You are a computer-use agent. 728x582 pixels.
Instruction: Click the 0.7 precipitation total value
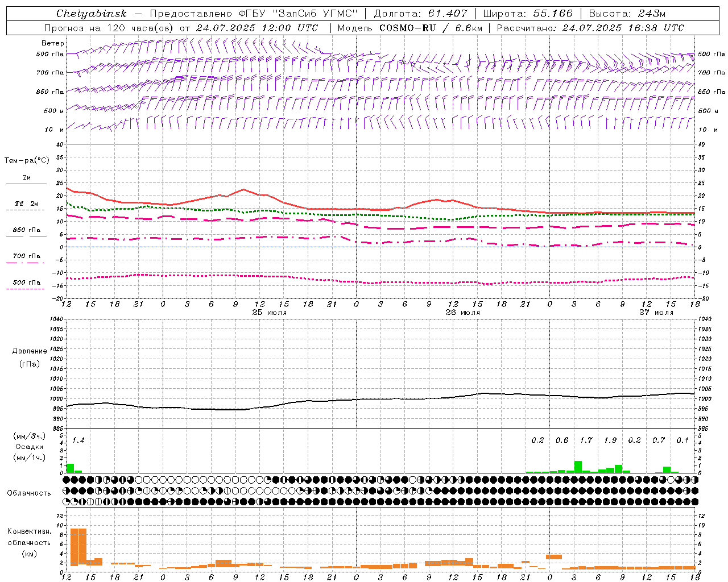coord(659,440)
